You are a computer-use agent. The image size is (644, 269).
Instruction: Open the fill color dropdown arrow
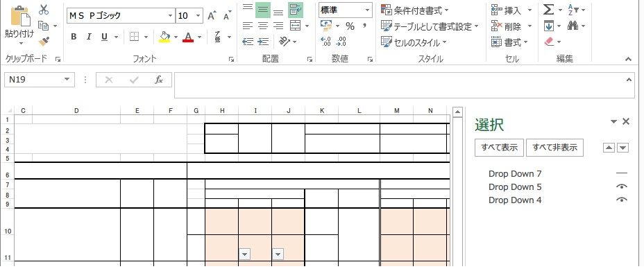[176, 37]
